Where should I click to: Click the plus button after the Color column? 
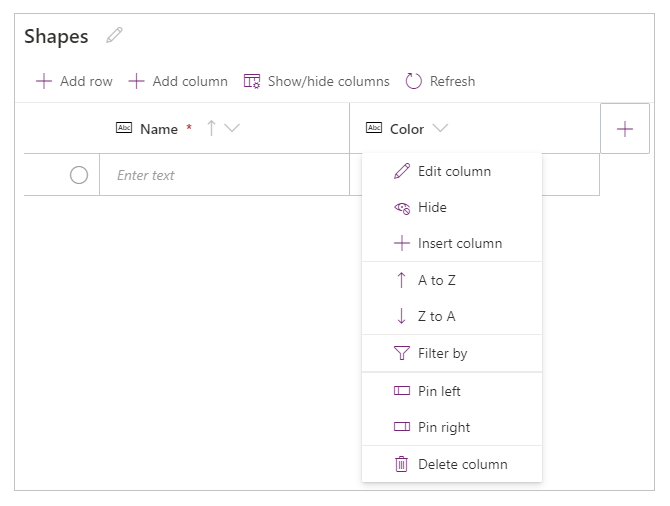pos(625,128)
